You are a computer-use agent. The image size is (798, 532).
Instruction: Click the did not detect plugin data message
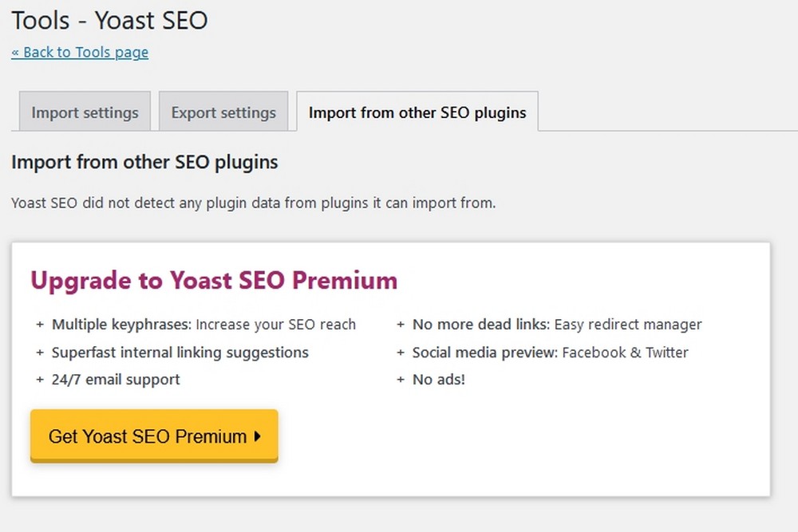coord(254,203)
